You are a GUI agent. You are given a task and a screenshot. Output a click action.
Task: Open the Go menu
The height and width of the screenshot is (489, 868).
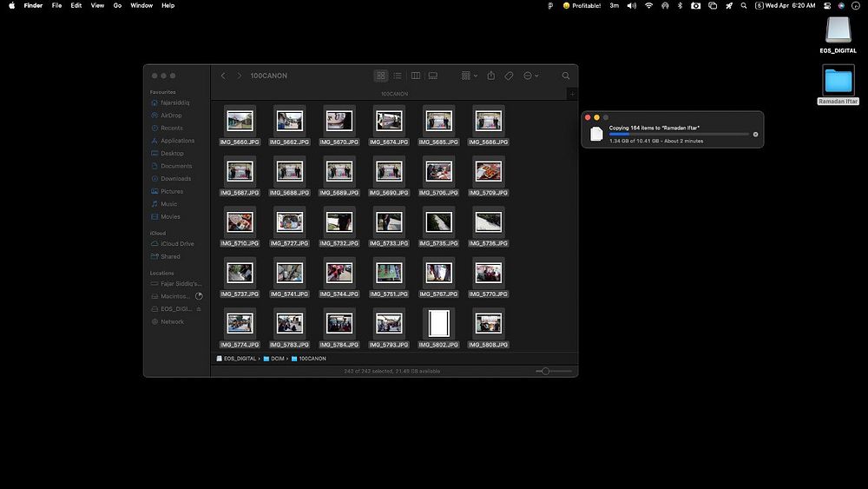[117, 5]
